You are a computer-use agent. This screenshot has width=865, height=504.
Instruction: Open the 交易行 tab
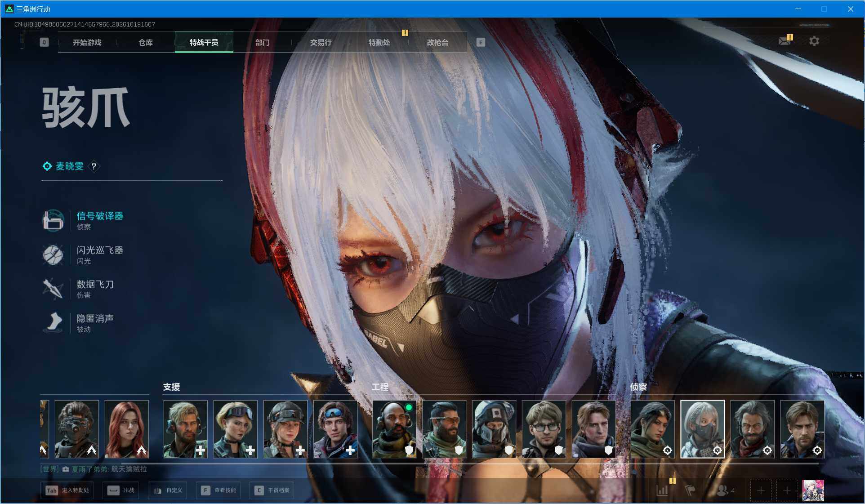321,42
